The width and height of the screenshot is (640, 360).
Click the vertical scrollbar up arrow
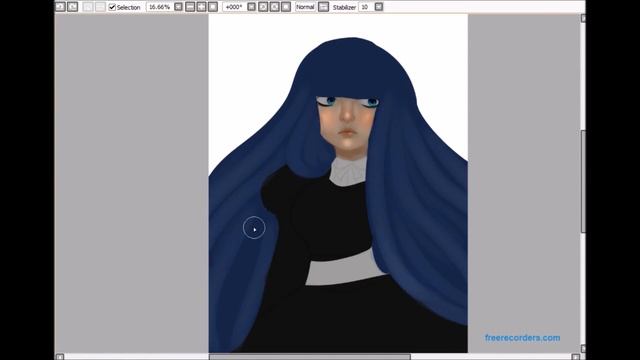click(583, 18)
